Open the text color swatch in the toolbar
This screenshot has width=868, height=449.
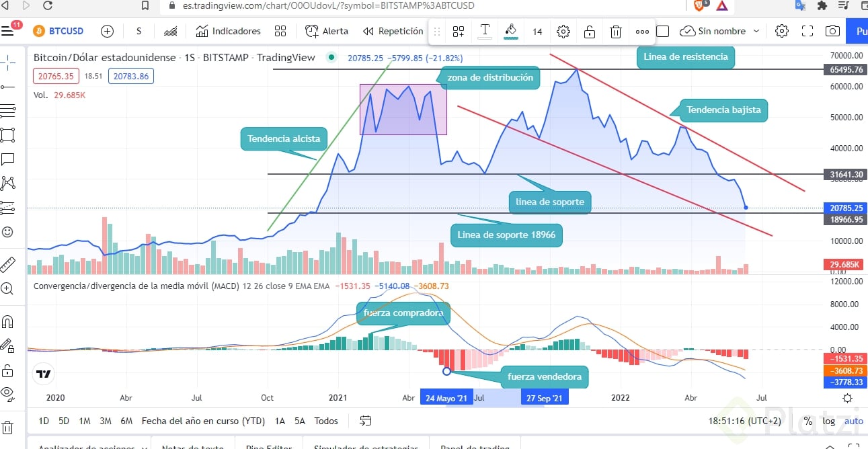pyautogui.click(x=510, y=31)
